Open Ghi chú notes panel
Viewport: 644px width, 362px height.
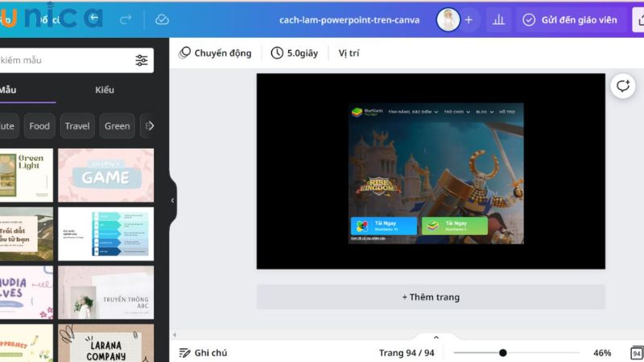click(x=204, y=353)
